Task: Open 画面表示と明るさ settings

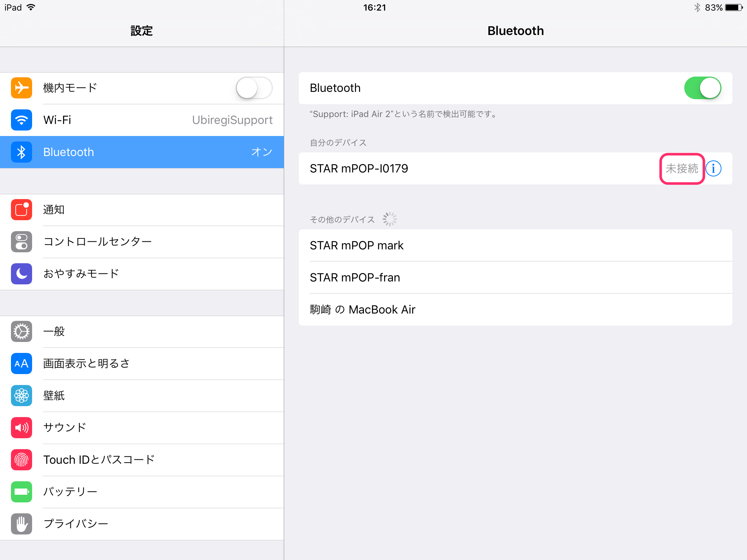Action: (142, 363)
